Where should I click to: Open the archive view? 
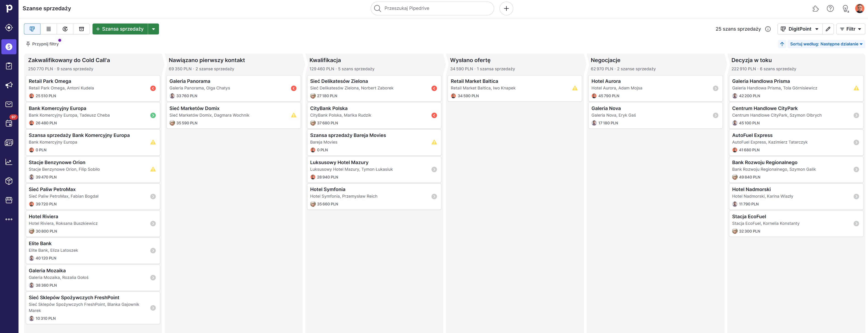pos(82,29)
